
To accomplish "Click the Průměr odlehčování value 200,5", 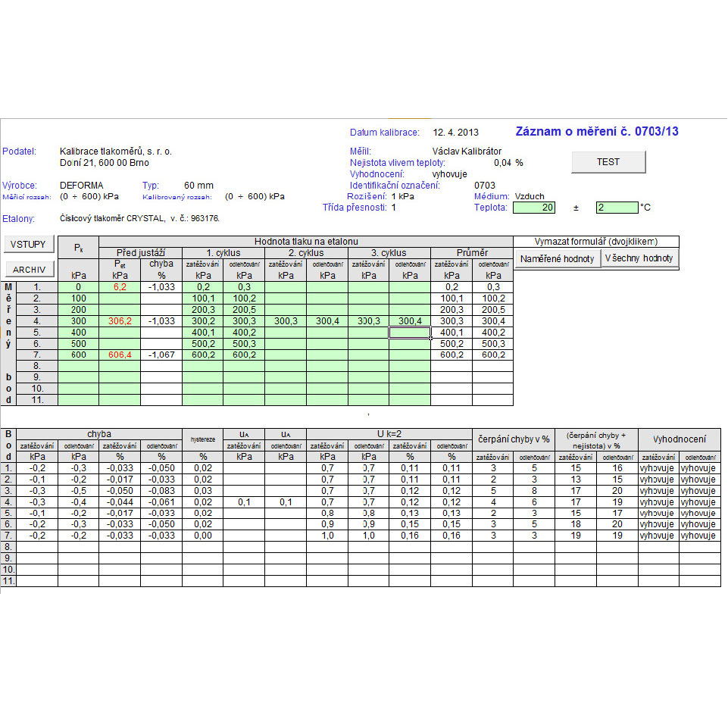I will pyautogui.click(x=493, y=310).
